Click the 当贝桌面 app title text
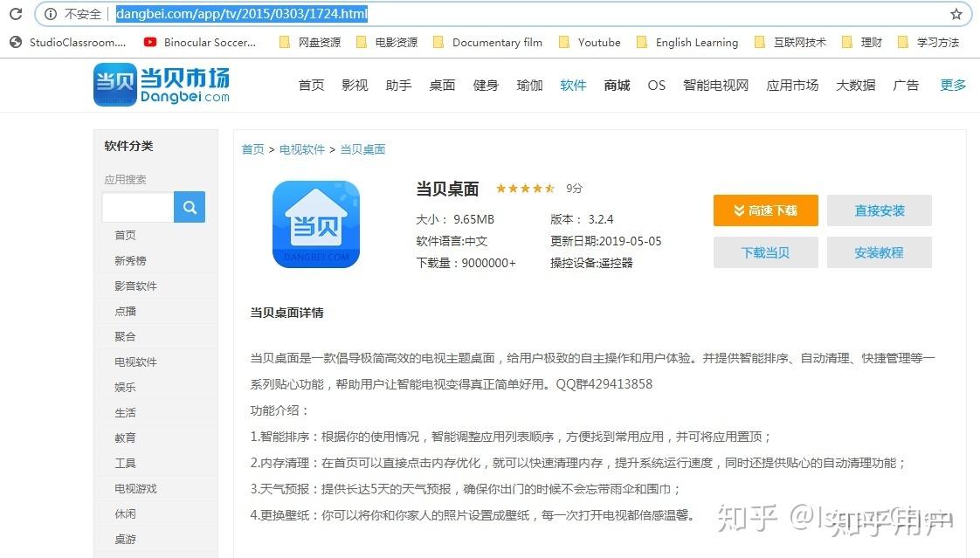This screenshot has width=980, height=558. pyautogui.click(x=447, y=189)
